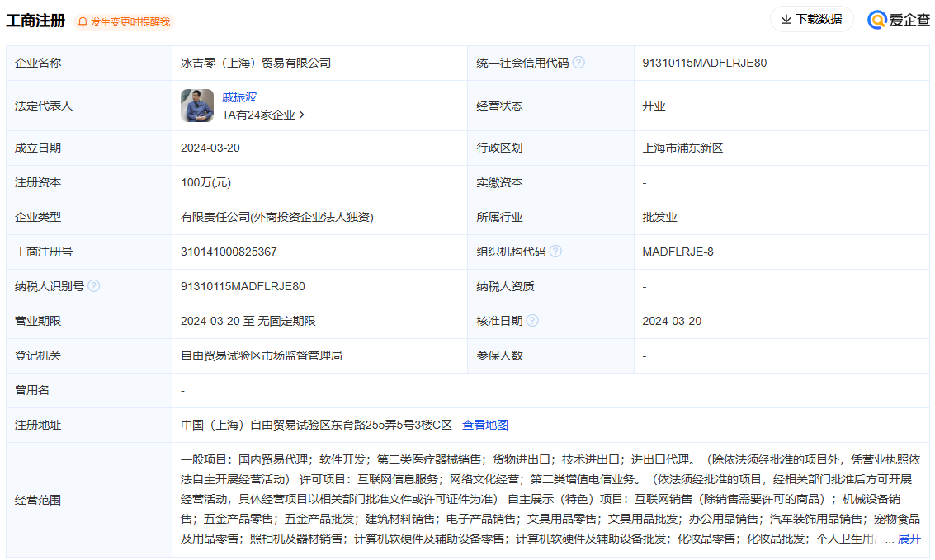Expand business scope with 展开
This screenshot has height=560, width=935.
[909, 539]
